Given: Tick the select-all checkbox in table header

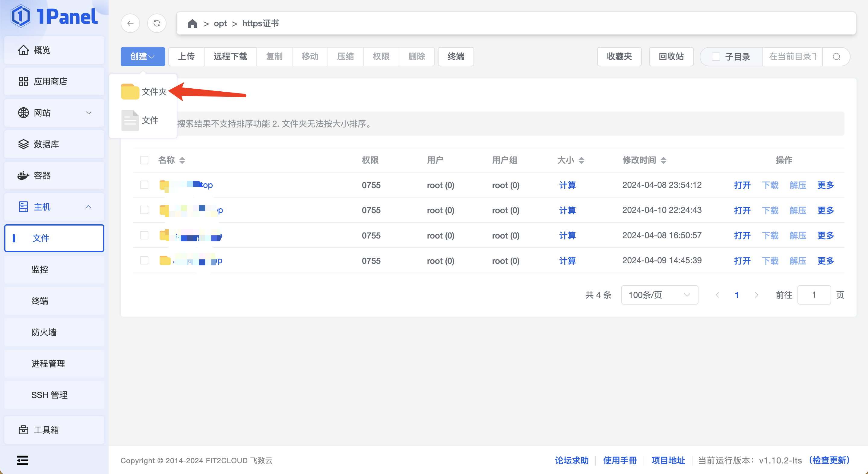Looking at the screenshot, I should click(x=144, y=160).
